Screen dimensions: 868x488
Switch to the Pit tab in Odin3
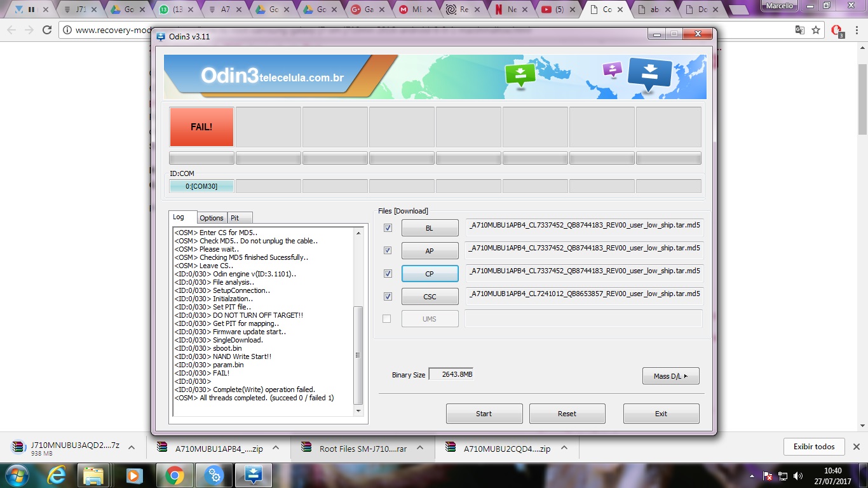pyautogui.click(x=239, y=218)
